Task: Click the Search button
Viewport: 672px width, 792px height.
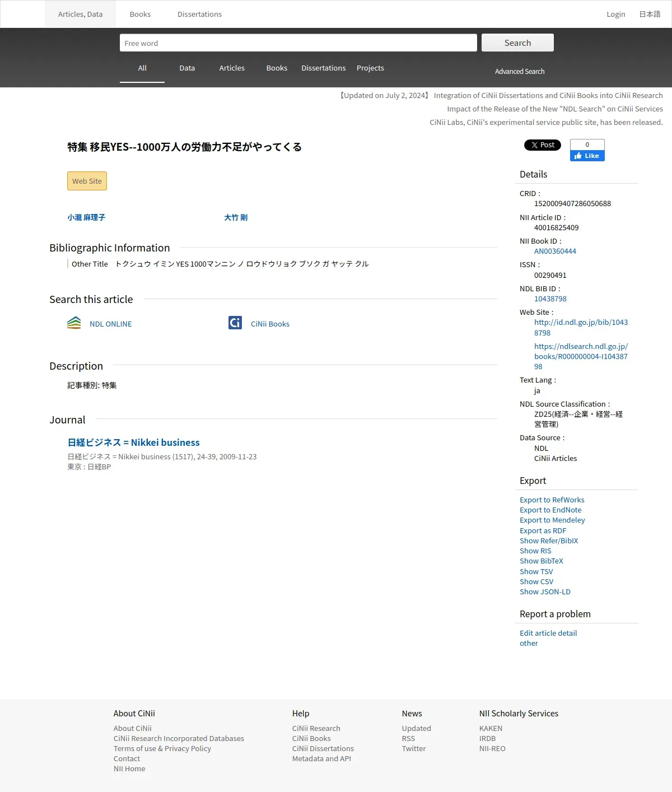Action: click(517, 43)
